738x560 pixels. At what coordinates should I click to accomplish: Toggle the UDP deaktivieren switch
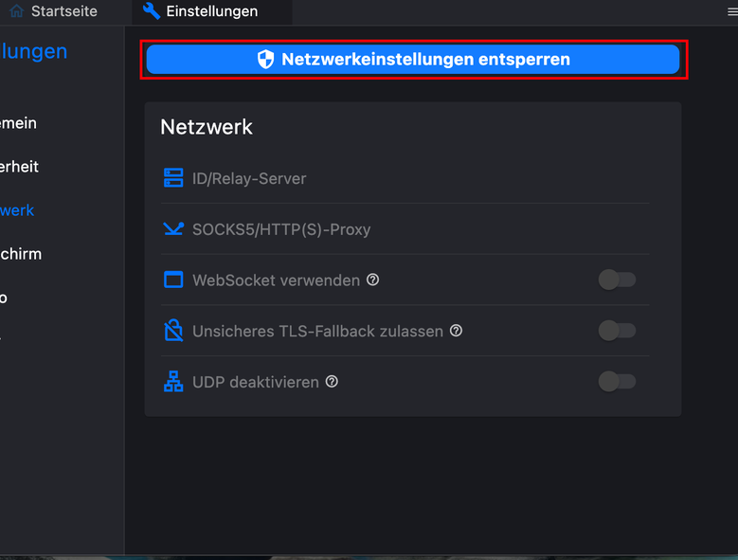click(x=617, y=381)
